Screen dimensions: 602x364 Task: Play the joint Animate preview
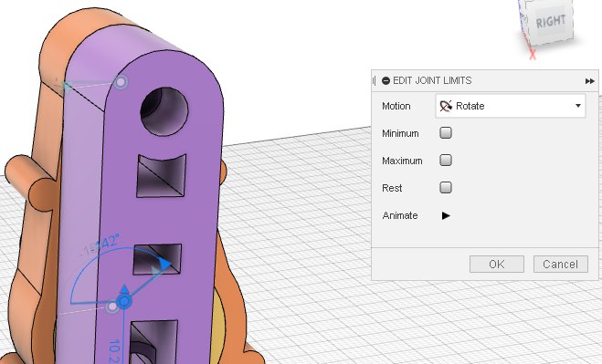[x=446, y=215]
